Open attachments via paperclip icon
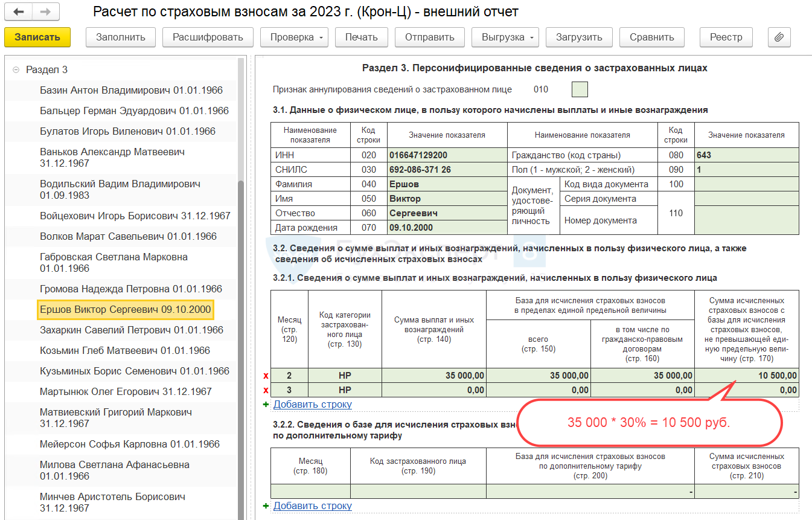 (779, 37)
